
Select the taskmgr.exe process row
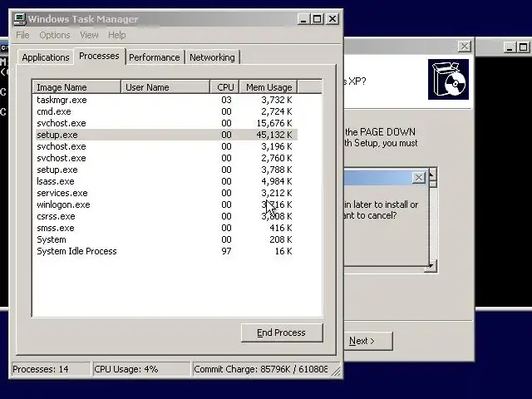point(166,100)
